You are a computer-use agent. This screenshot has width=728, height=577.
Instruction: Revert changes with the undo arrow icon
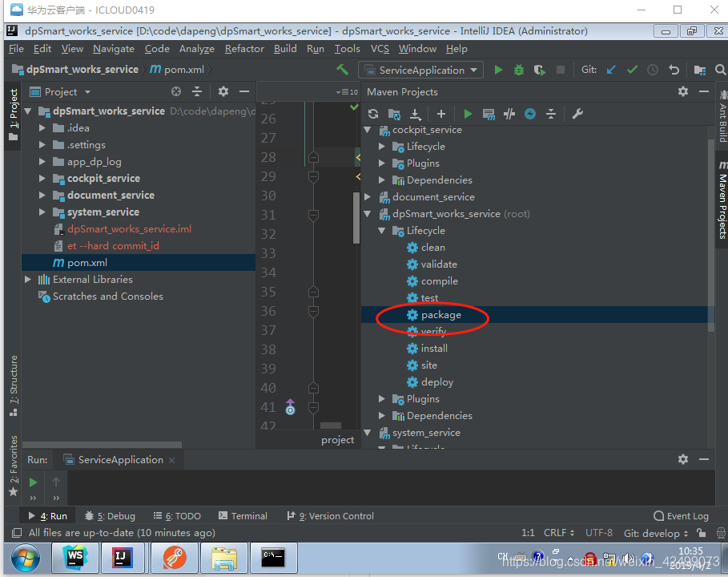tap(674, 71)
